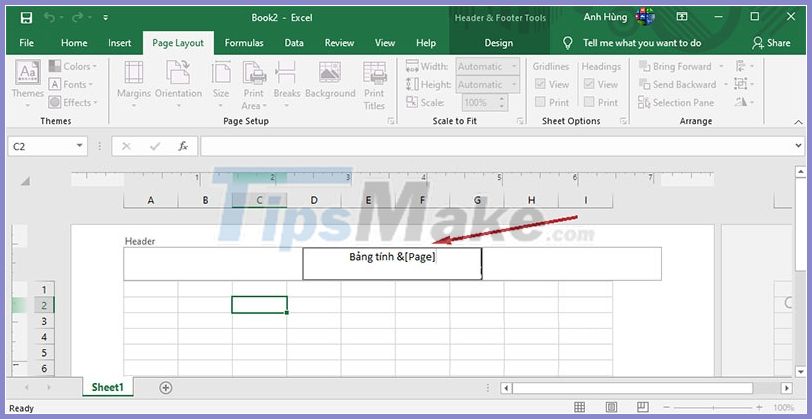
Task: Select column F header
Action: (x=423, y=200)
